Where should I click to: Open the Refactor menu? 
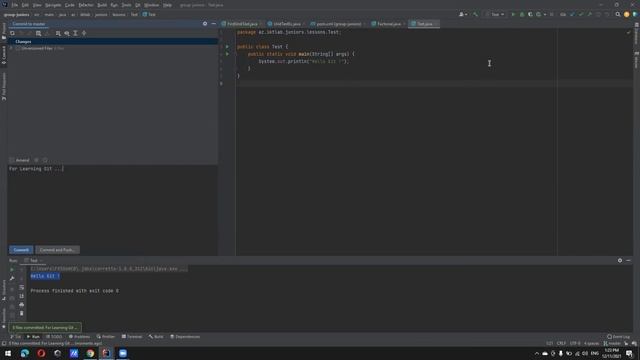(86, 5)
